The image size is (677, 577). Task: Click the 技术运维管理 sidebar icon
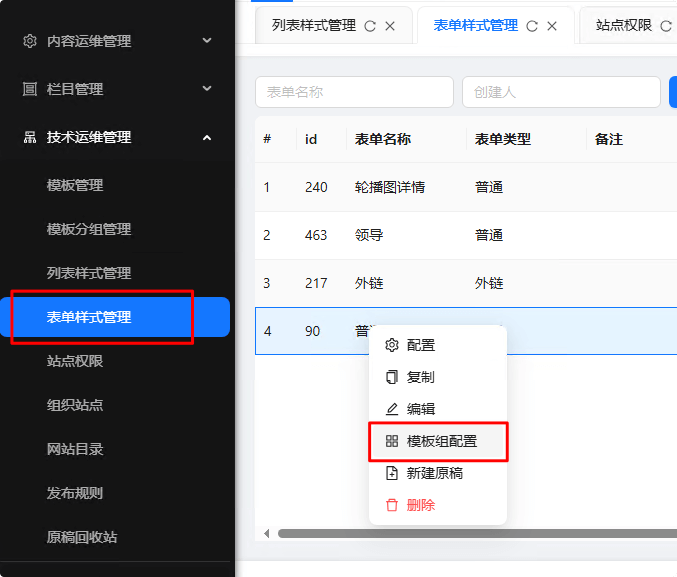pos(30,137)
